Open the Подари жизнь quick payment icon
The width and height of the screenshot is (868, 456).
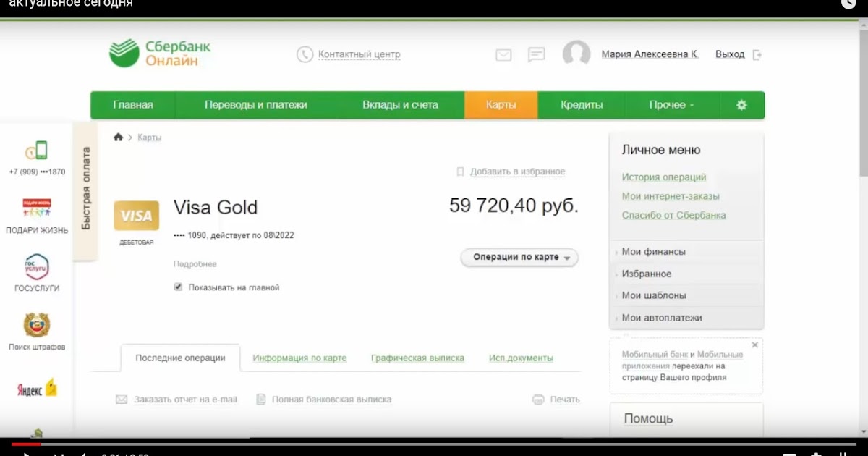coord(37,208)
